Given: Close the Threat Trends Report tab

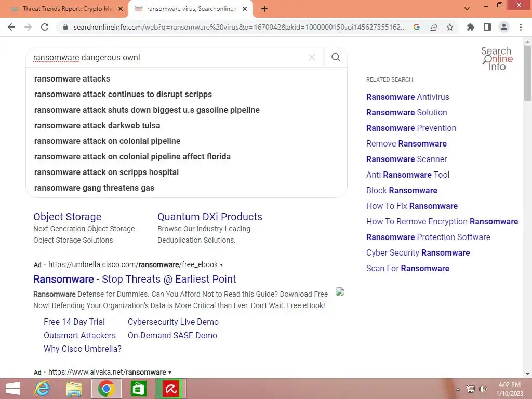Looking at the screenshot, I should (x=121, y=9).
